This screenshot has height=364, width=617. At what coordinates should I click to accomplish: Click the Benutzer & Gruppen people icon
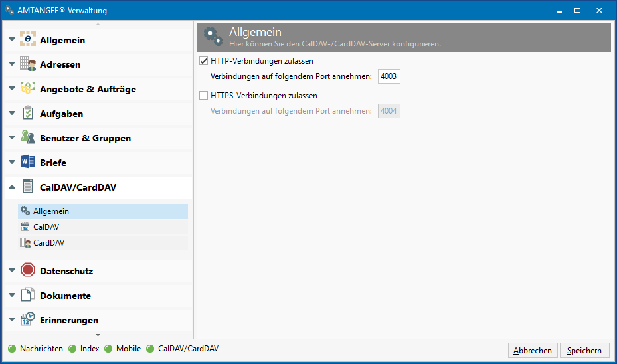[27, 137]
